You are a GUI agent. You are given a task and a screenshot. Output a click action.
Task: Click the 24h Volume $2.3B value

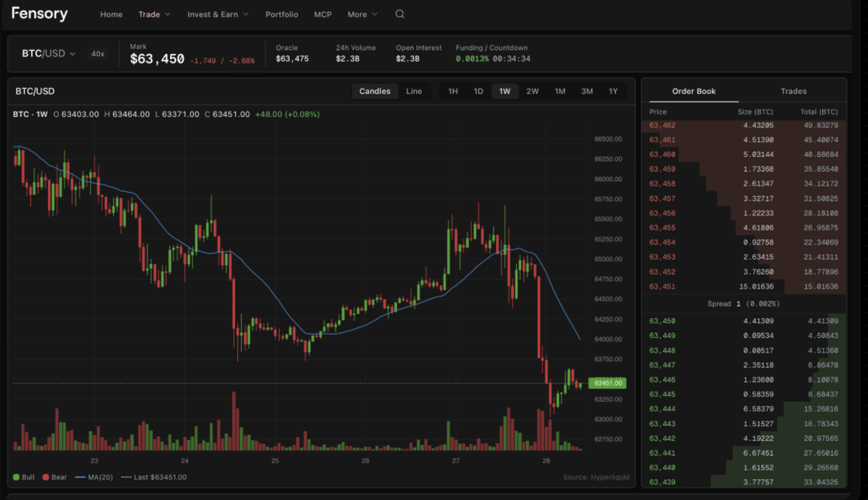coord(347,59)
